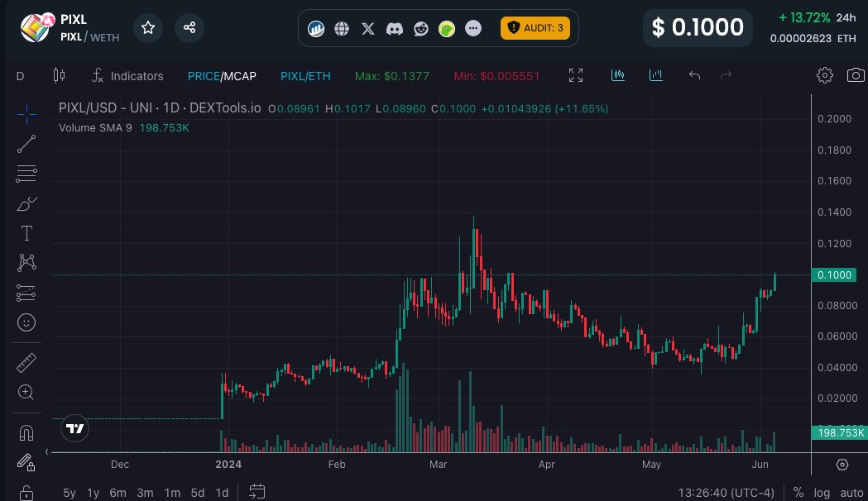Image resolution: width=868 pixels, height=501 pixels.
Task: Toggle lock all drawings icon
Action: coord(26,492)
